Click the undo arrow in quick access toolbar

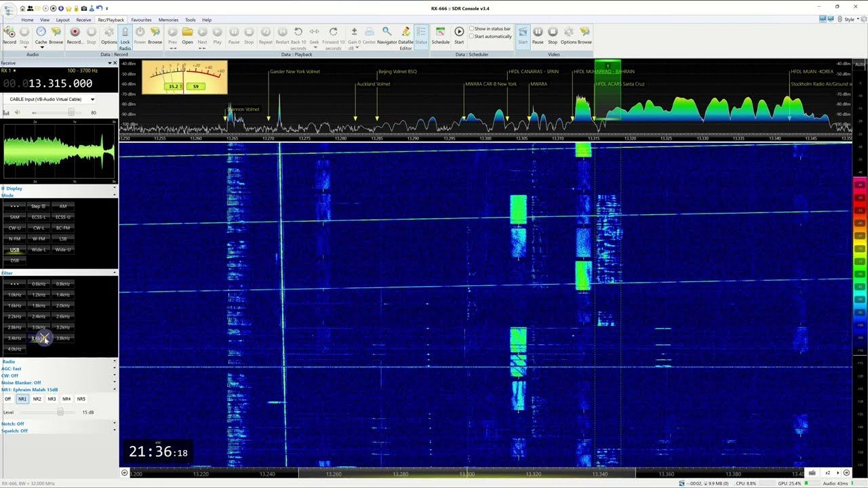99,8
